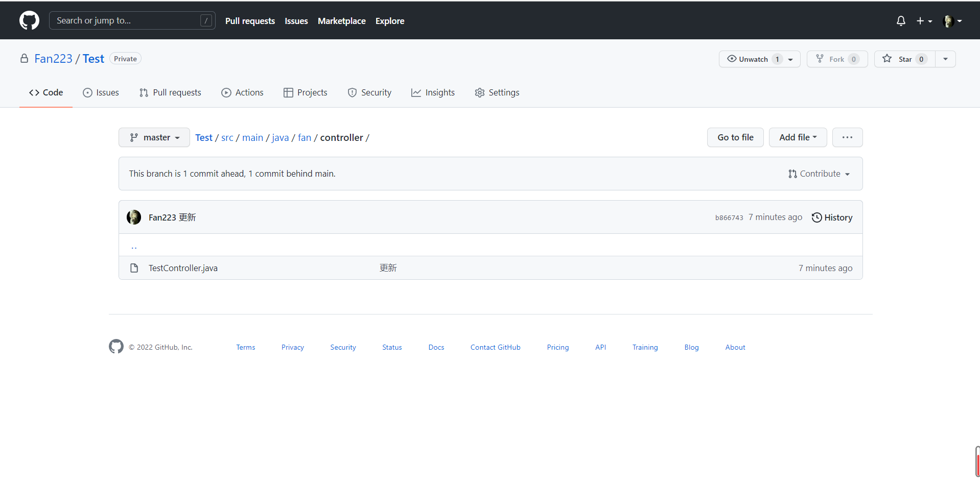Go to Explore
980x485 pixels.
pos(390,21)
